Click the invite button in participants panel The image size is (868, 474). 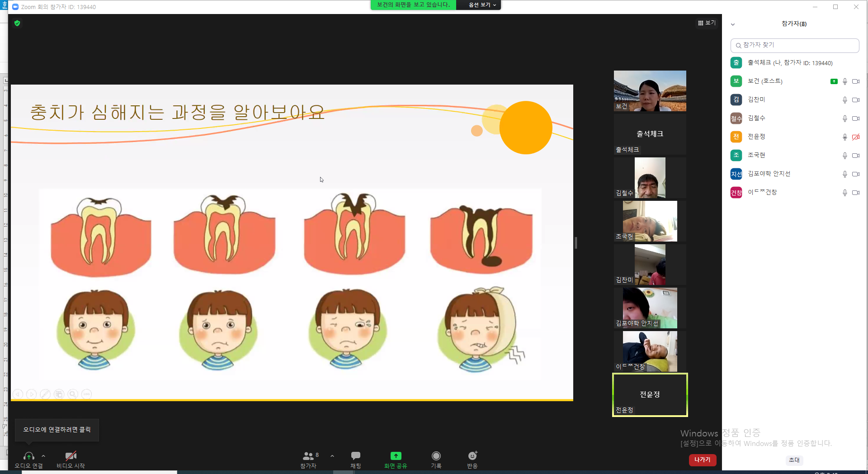(x=794, y=460)
